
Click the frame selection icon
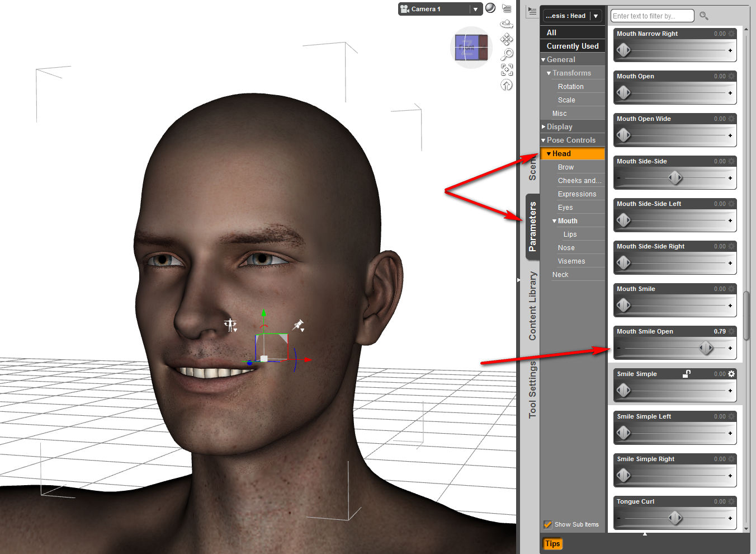click(x=507, y=69)
